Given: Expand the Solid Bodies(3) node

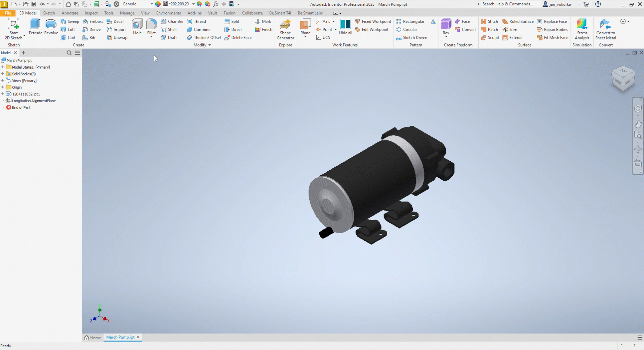Looking at the screenshot, I should (3, 74).
